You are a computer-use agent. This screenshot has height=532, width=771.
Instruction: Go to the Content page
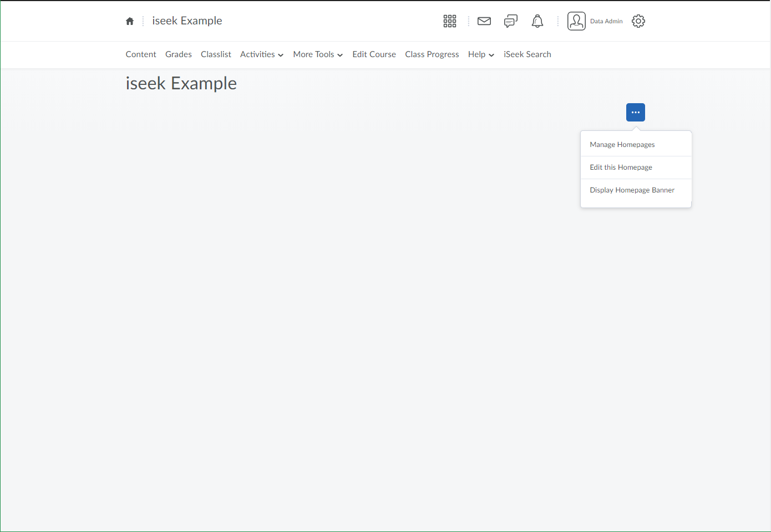coord(141,54)
